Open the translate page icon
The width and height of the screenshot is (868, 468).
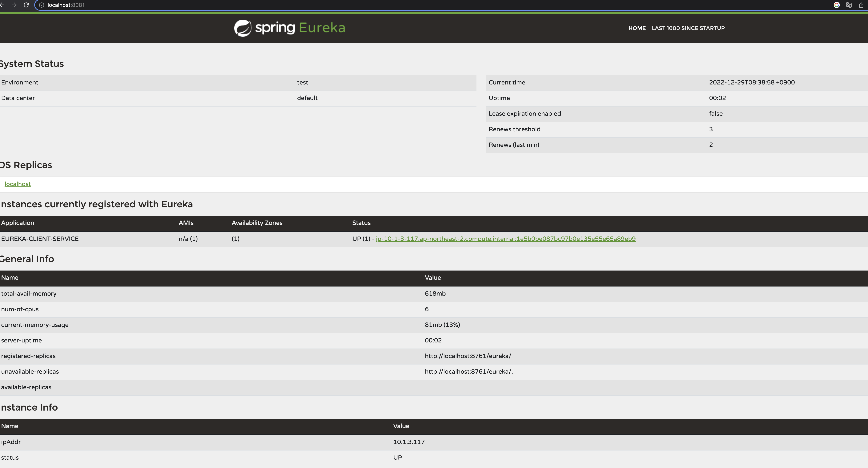pyautogui.click(x=848, y=5)
